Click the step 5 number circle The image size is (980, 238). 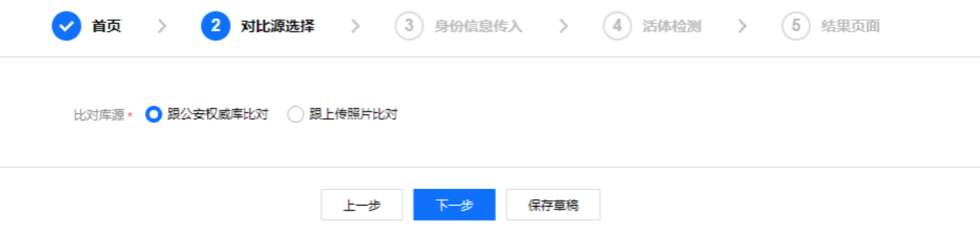click(796, 26)
